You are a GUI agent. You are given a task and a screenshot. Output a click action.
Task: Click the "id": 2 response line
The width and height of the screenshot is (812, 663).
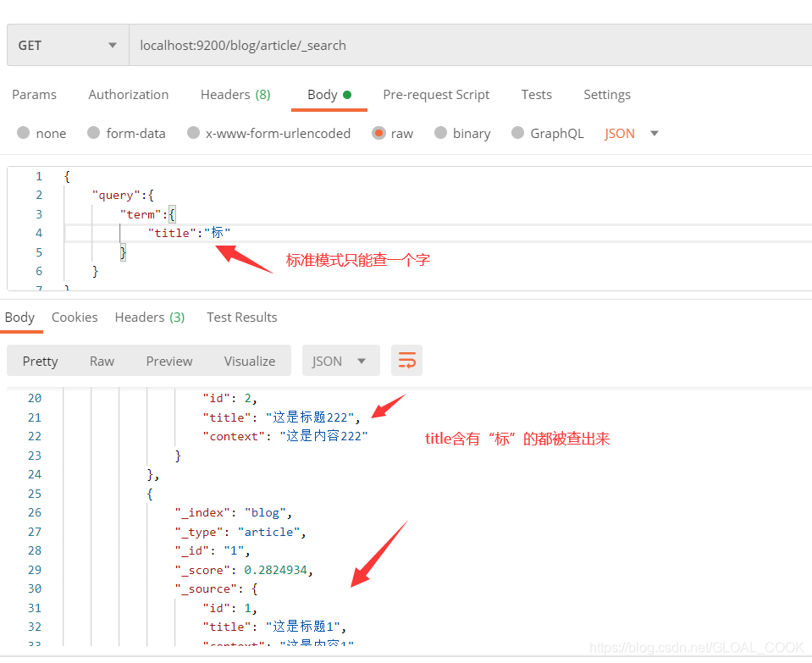click(x=230, y=398)
